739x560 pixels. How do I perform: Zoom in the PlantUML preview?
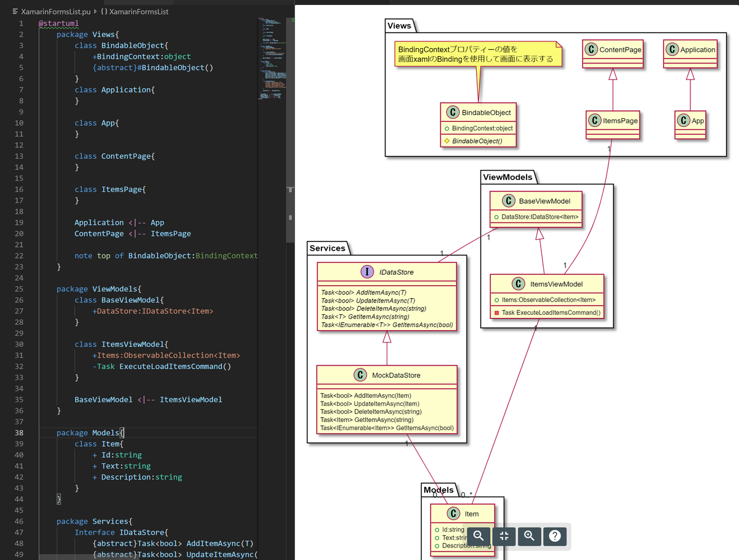click(x=530, y=535)
